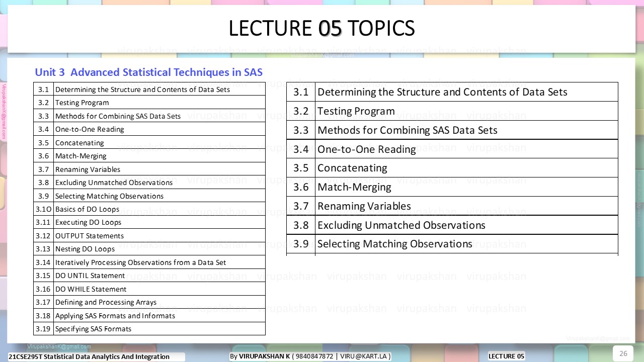
Task: Click the slide number 26 box
Action: point(623,353)
